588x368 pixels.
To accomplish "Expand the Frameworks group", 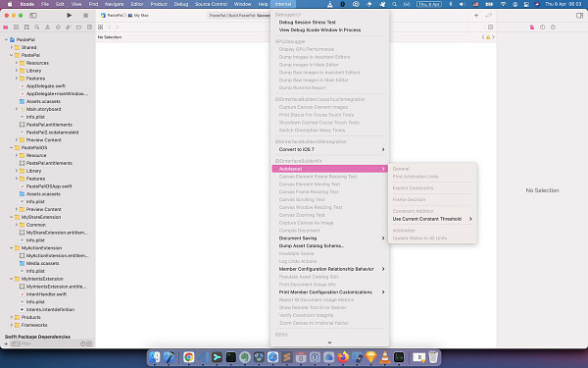I will (12, 325).
